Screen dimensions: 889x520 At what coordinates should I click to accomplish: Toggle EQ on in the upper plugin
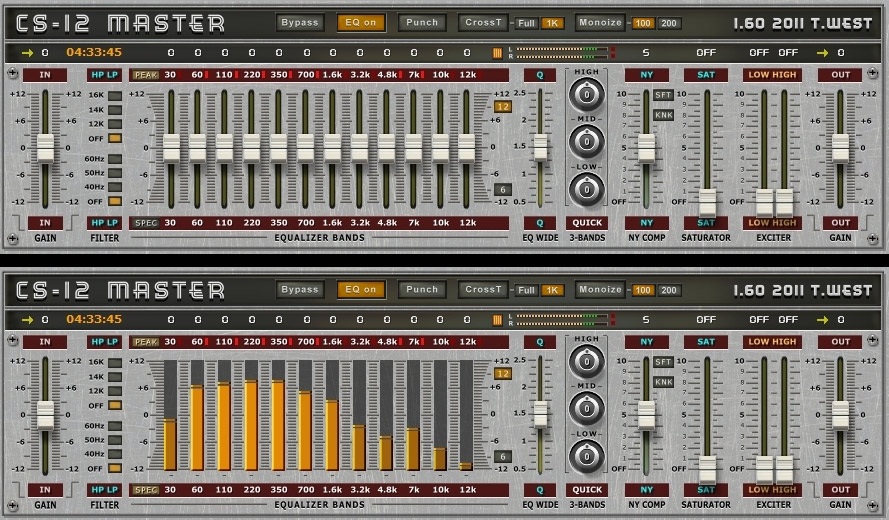[x=361, y=23]
